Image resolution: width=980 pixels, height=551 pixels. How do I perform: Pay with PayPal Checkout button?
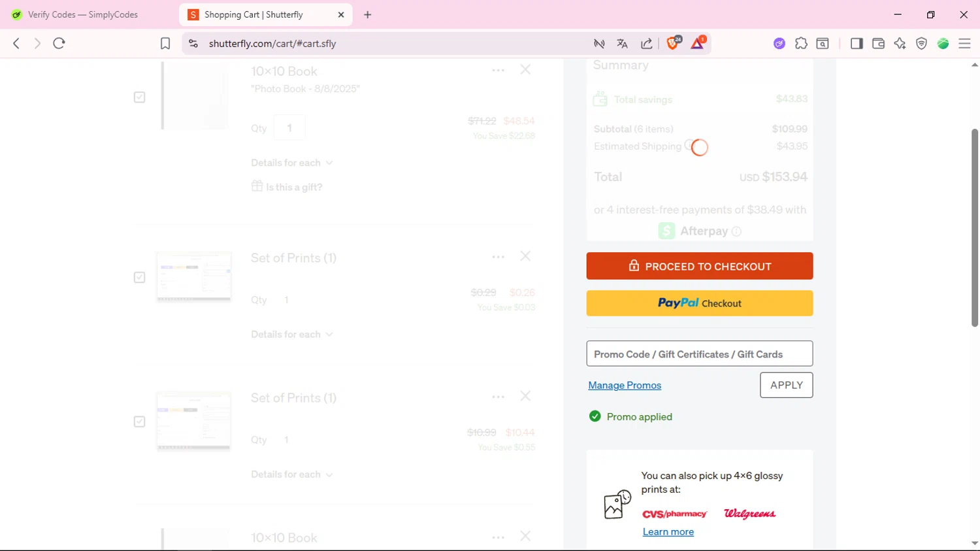700,303
